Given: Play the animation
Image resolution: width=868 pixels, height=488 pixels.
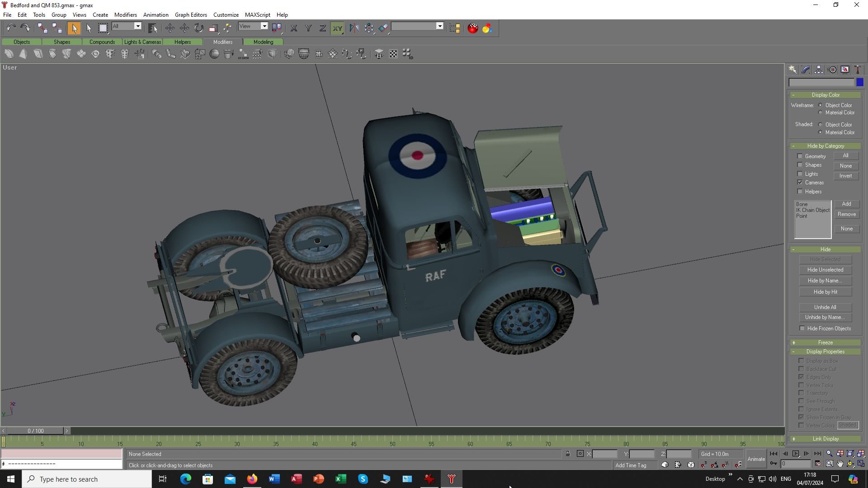Looking at the screenshot, I should pos(796,454).
